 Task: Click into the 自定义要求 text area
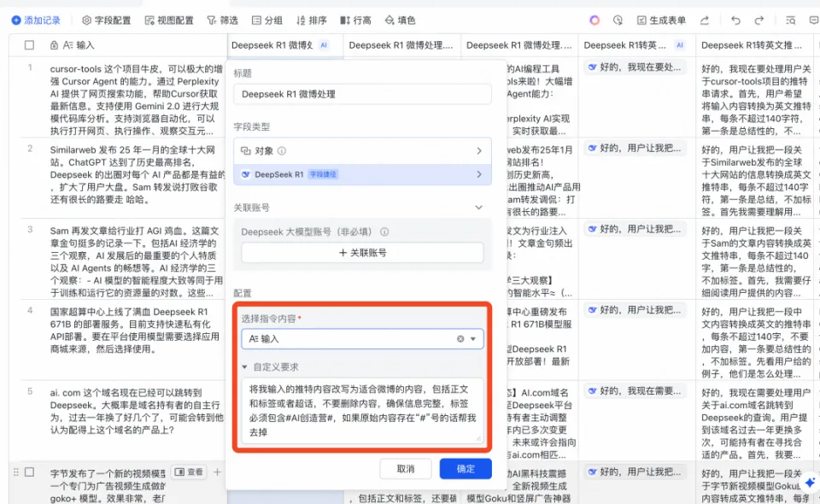coord(362,410)
